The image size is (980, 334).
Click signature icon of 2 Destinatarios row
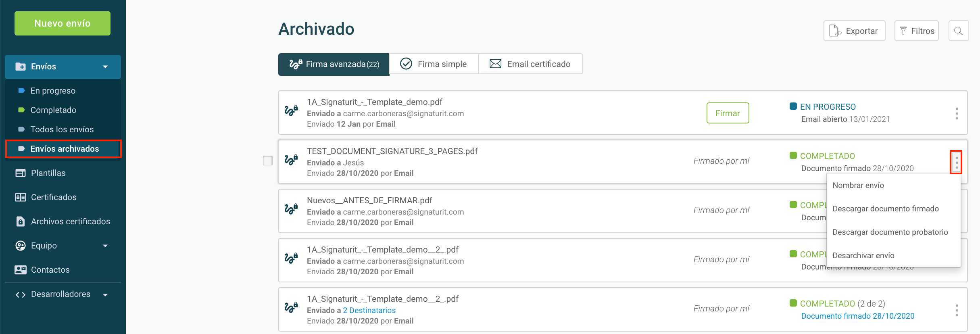(x=291, y=307)
